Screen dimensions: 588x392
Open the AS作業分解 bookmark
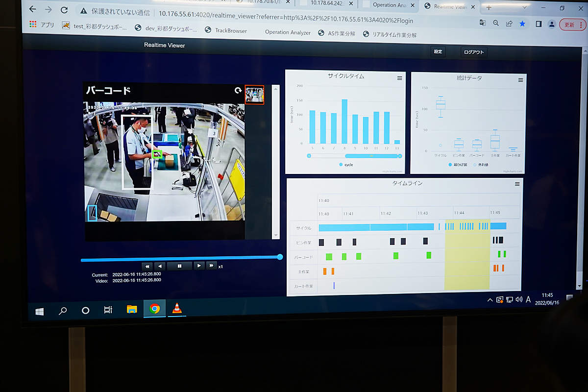337,33
